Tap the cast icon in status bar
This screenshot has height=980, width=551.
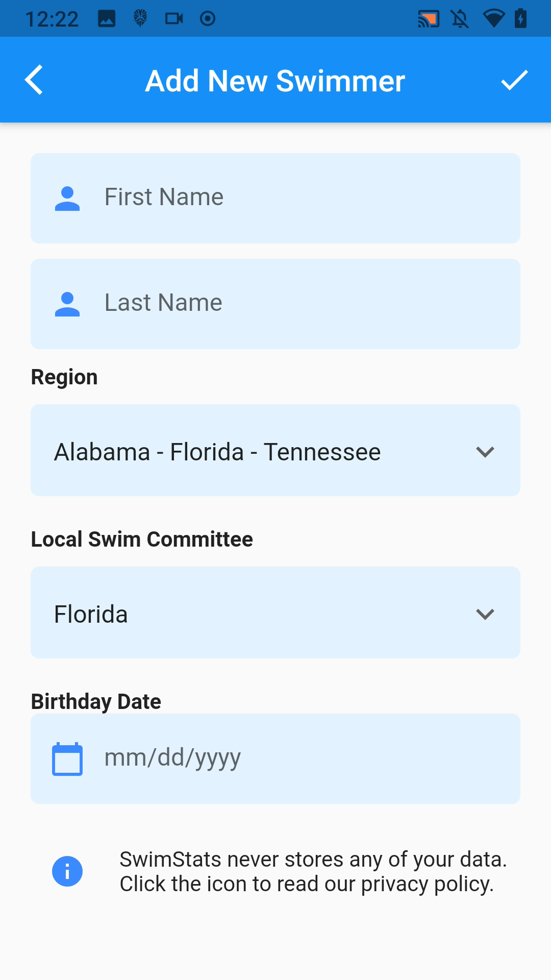pos(428,19)
